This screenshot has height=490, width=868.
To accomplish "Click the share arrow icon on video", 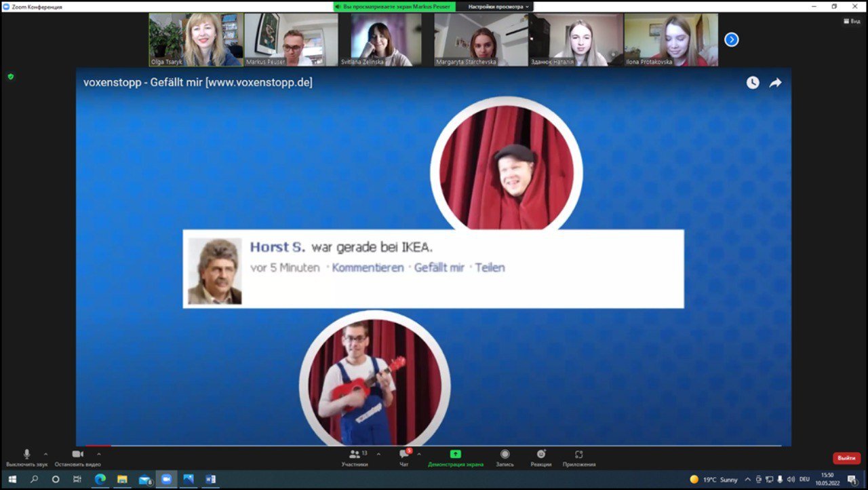I will click(x=775, y=83).
